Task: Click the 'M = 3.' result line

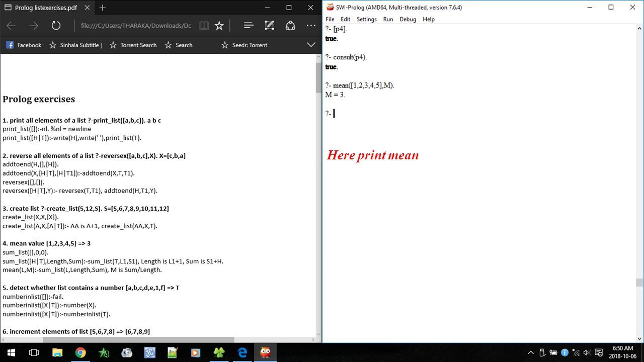Action: 335,95
